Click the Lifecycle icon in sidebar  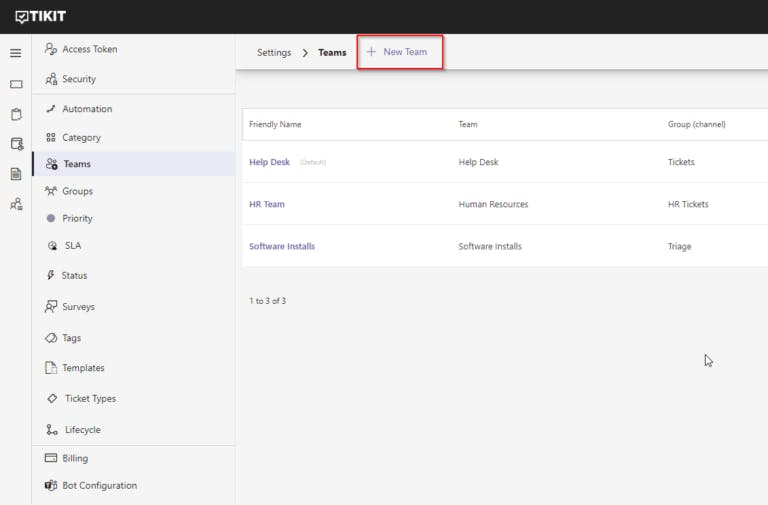[x=52, y=430]
